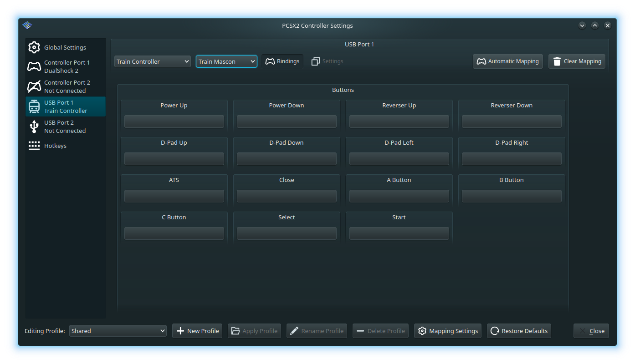Set binding for D-Pad Right
The image size is (635, 364).
point(512,159)
